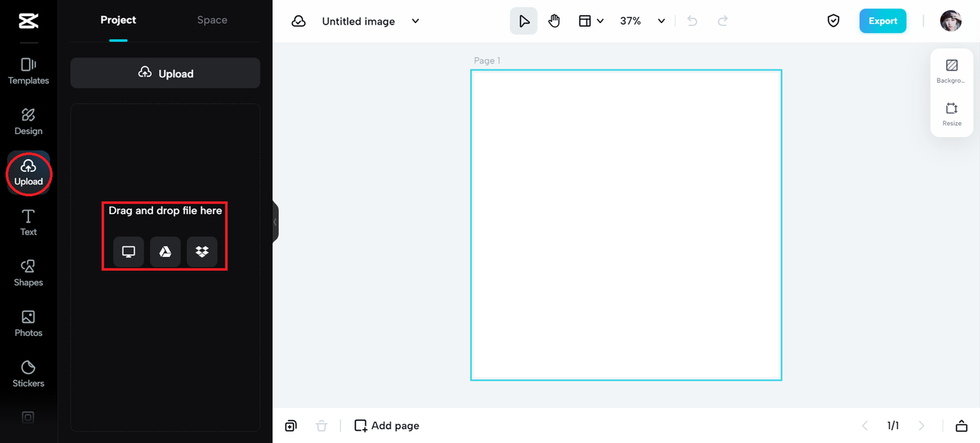Open the Design panel
Viewport: 980px width, 443px height.
tap(28, 122)
